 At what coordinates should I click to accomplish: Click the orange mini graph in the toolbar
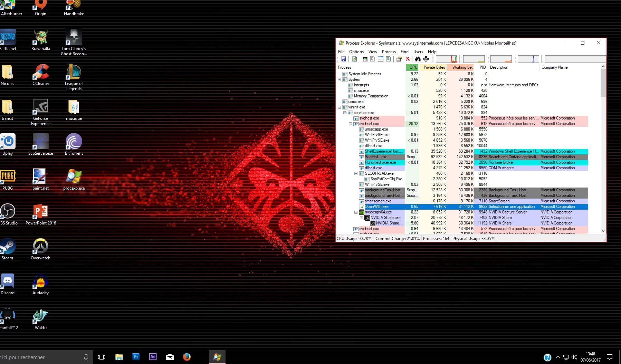501,59
